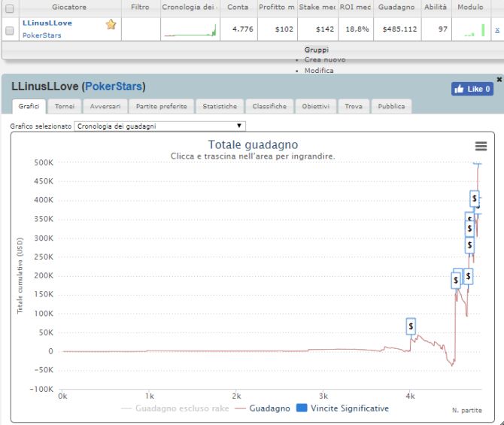Sort by Stake medio column header
Viewport: 504px width, 425px height.
(x=317, y=7)
